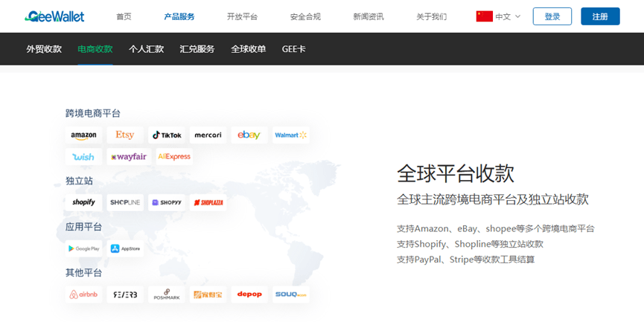The height and width of the screenshot is (322, 644).
Task: Click the Airbnb logo tile
Action: 84,294
